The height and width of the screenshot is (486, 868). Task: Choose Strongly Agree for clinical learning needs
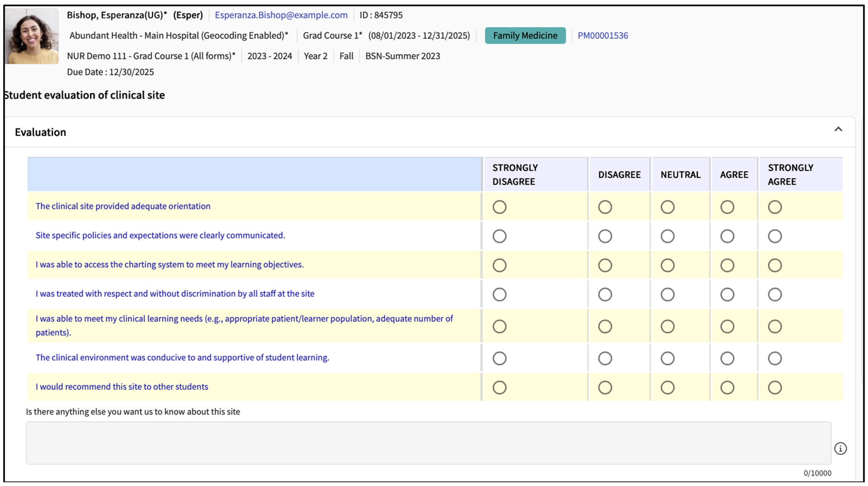pos(774,327)
